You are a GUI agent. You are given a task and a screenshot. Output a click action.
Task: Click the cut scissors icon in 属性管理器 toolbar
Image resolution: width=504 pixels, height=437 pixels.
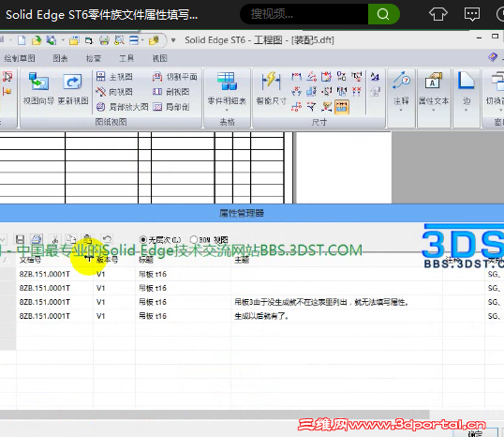[x=55, y=239]
